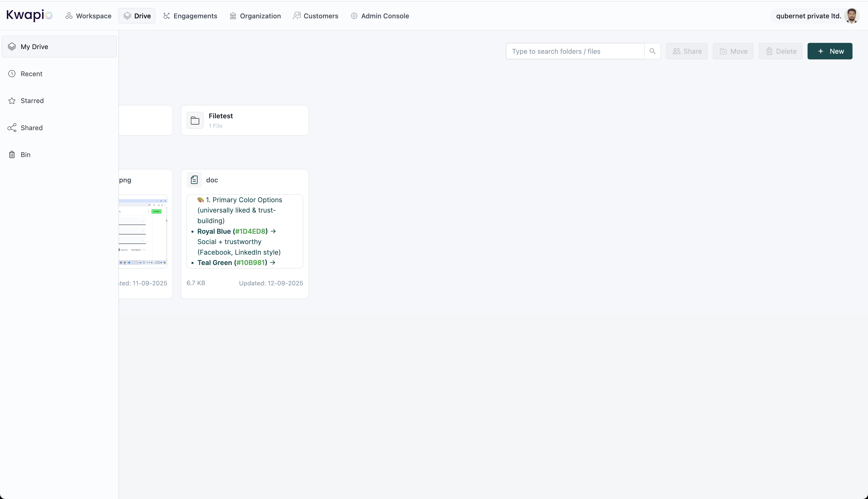Open the Engagements tab
Screen dimensions: 868x499
point(190,16)
